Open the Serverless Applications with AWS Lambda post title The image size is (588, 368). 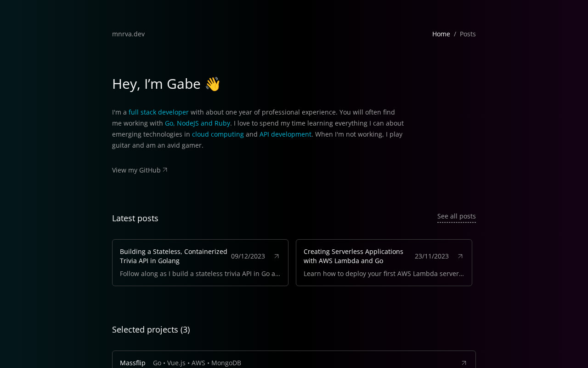pos(353,256)
